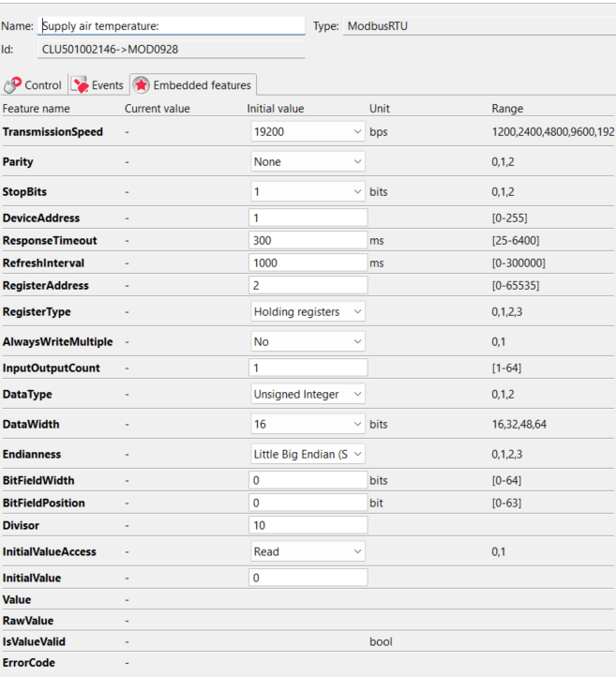This screenshot has height=677, width=616.
Task: Click the Unit column header
Action: click(x=380, y=109)
